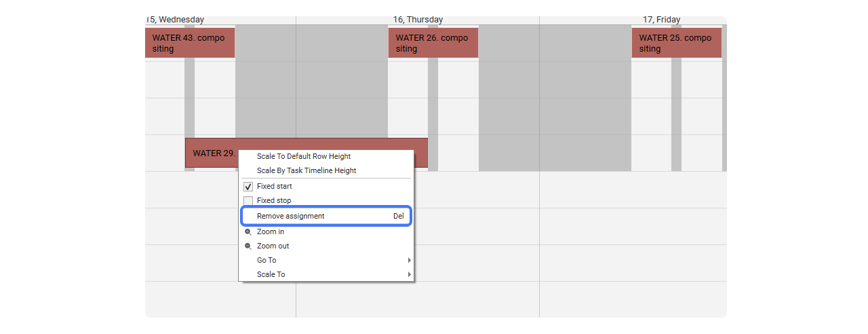The height and width of the screenshot is (334, 868).
Task: Click the Del shortcut label
Action: pos(399,217)
